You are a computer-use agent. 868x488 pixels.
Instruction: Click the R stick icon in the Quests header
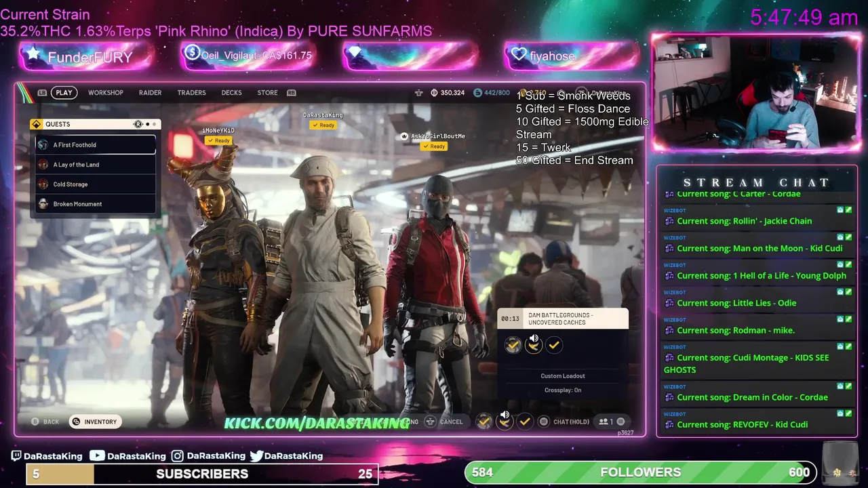[138, 124]
